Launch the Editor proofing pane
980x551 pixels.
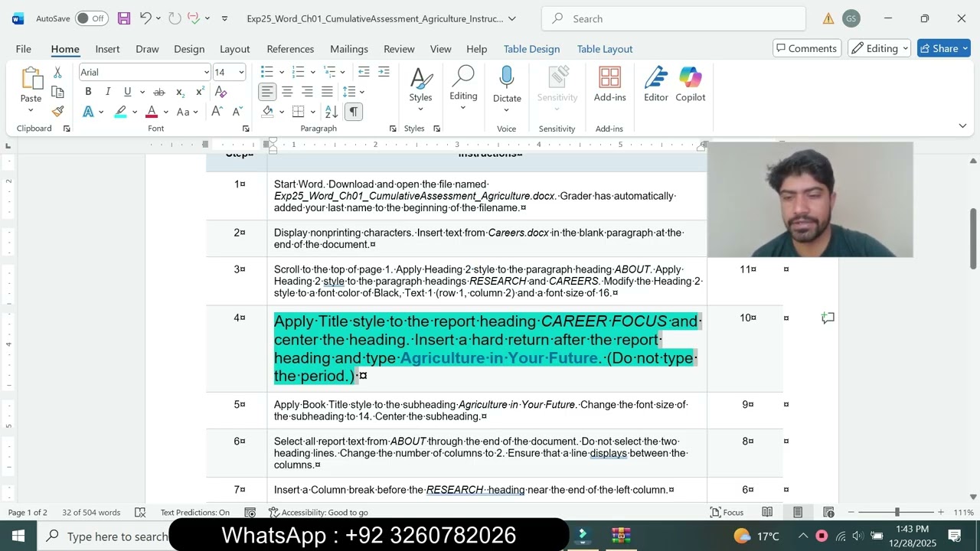pos(656,85)
